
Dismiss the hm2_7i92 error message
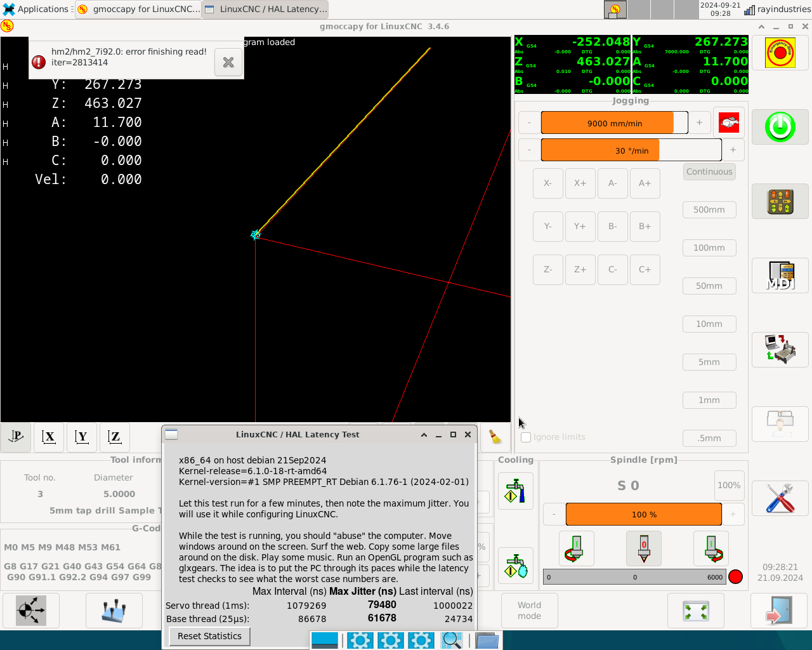point(228,62)
